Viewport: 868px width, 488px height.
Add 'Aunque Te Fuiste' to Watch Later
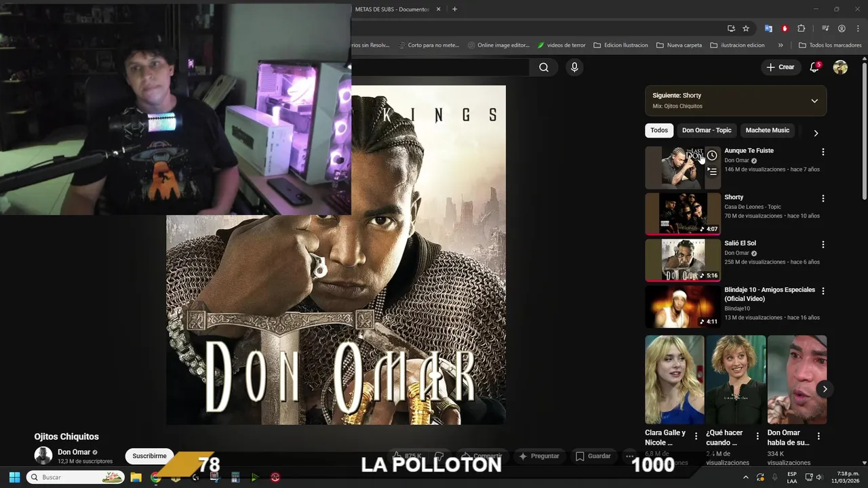pos(712,156)
